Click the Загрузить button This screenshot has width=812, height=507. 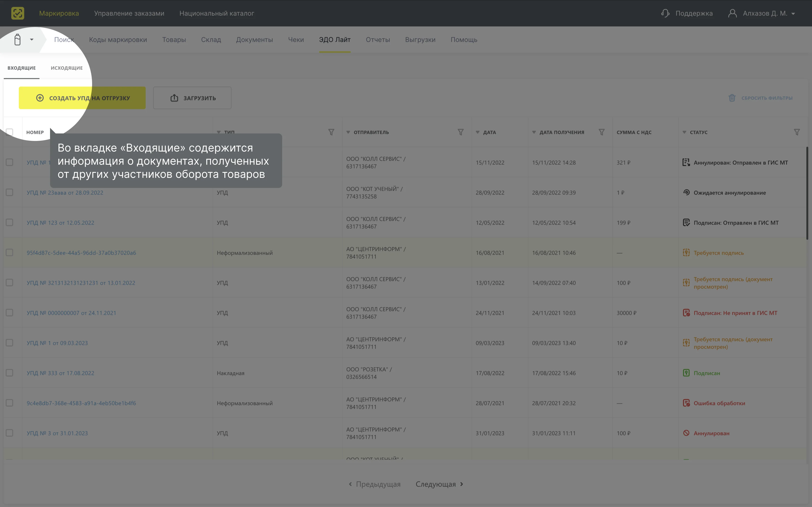pos(192,98)
